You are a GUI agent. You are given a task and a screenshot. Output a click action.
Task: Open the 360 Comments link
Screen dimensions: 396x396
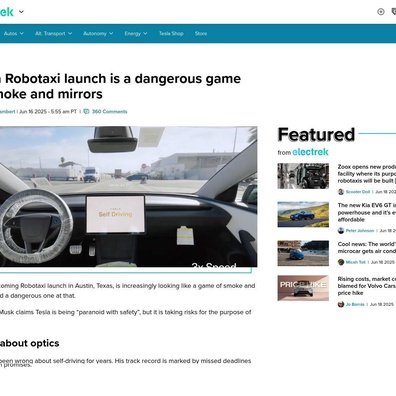click(x=109, y=112)
